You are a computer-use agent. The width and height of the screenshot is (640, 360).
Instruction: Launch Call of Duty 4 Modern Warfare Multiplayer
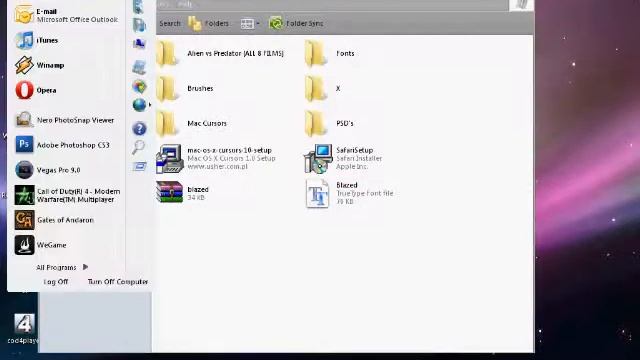tap(67, 195)
